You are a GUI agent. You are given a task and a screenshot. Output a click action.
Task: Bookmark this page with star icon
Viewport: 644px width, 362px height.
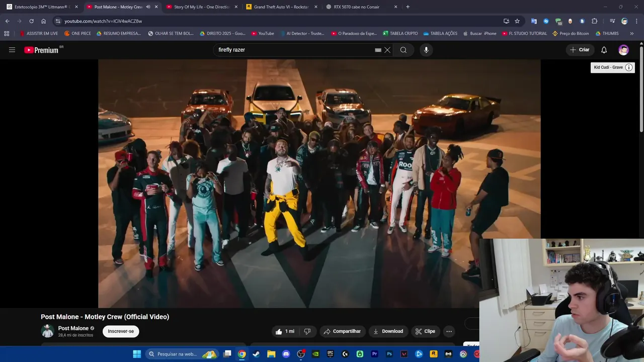tap(517, 21)
